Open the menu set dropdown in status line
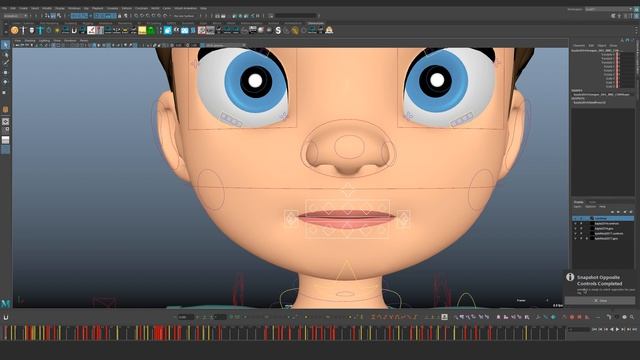640x360 pixels. [x=16, y=16]
